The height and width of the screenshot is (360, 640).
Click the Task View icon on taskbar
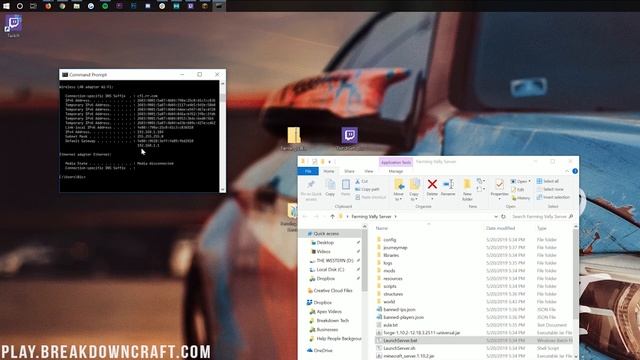[33, 6]
